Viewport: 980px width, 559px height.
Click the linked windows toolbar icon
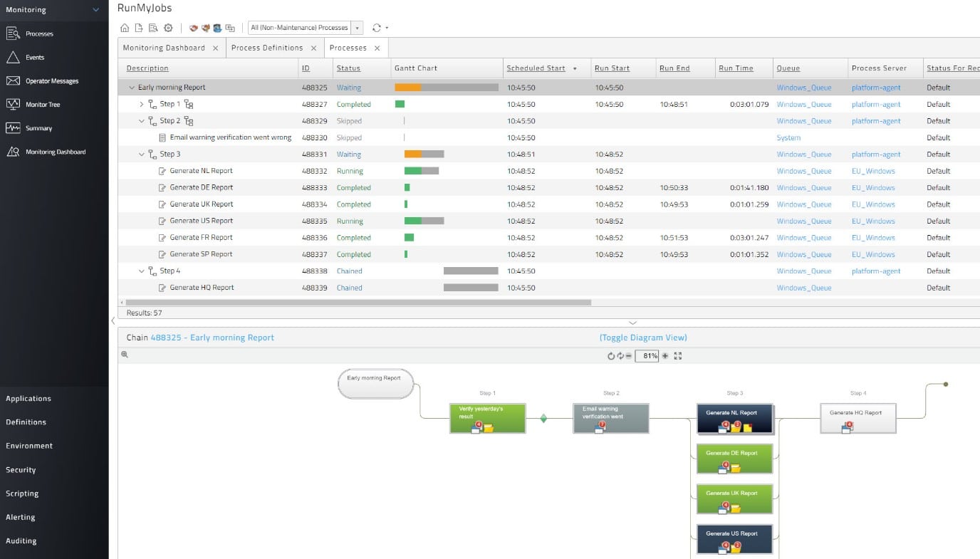[230, 28]
